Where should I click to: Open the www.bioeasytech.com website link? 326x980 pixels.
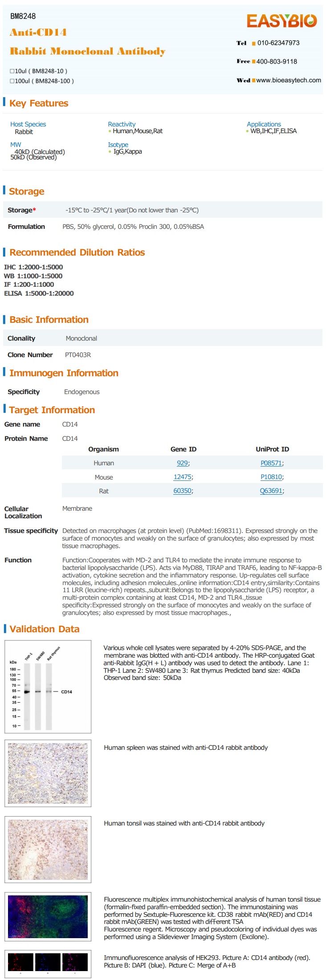pyautogui.click(x=289, y=80)
